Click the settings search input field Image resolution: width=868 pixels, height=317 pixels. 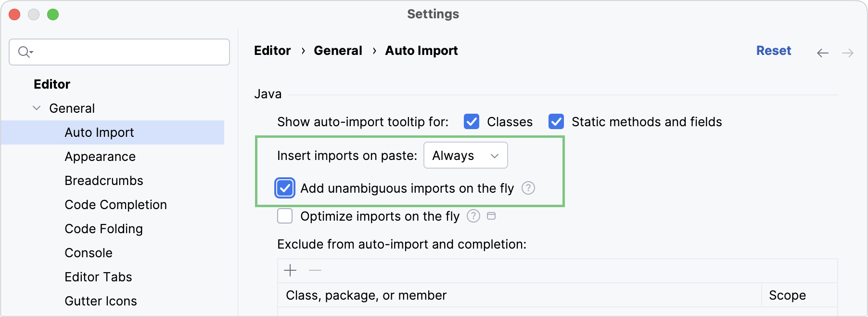[119, 52]
